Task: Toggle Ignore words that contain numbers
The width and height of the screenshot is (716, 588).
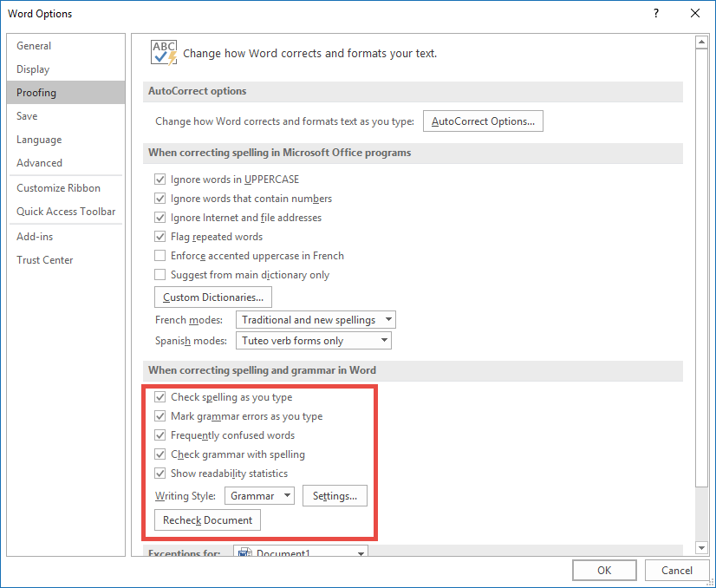Action: (159, 199)
